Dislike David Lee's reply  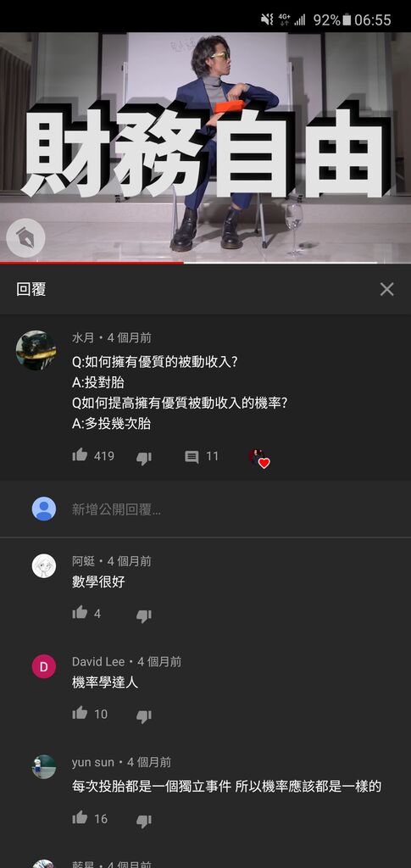coord(144,716)
